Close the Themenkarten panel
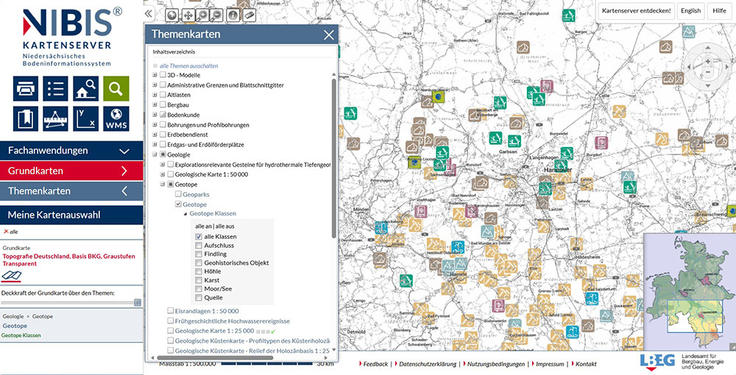 coord(329,35)
